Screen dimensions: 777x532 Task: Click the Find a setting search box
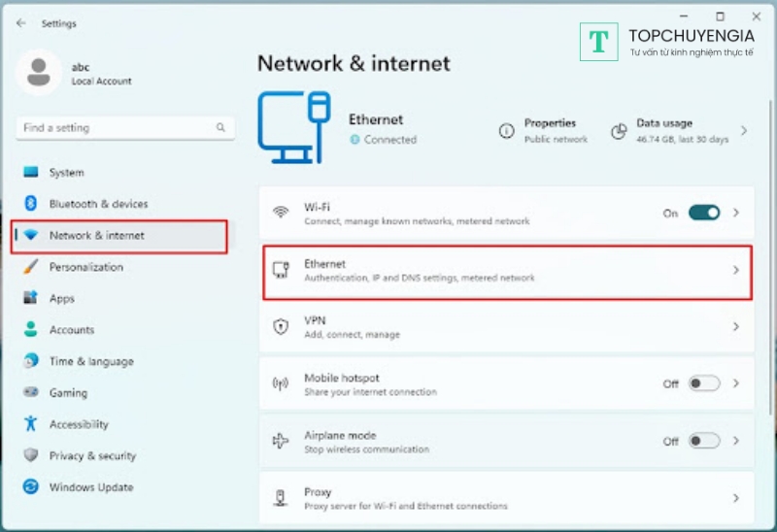pyautogui.click(x=117, y=127)
